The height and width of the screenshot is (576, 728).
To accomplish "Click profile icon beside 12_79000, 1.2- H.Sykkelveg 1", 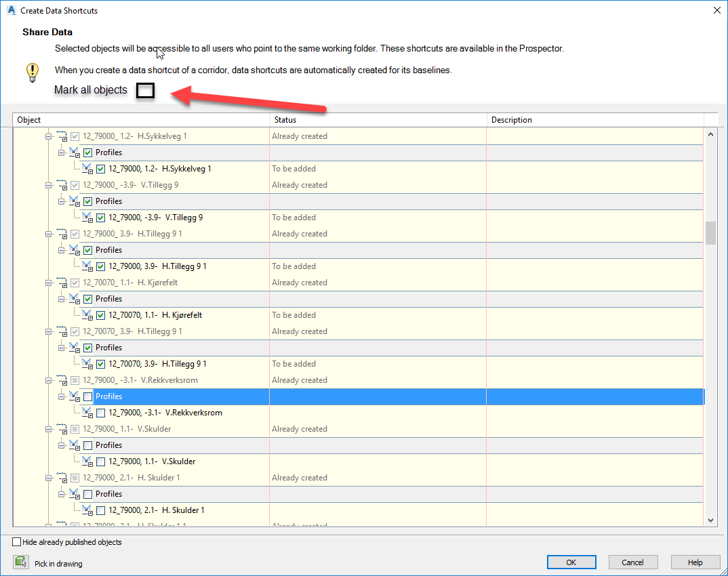I will click(x=87, y=169).
